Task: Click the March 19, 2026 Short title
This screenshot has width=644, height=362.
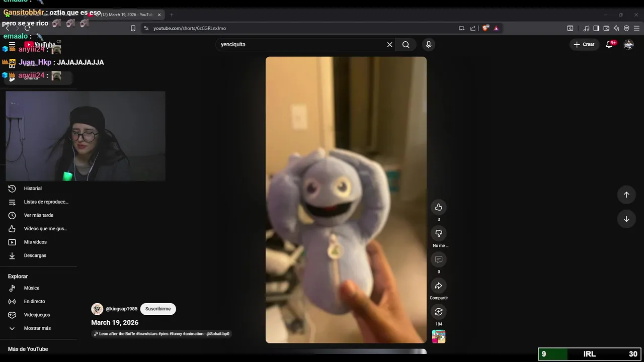Action: 115,322
